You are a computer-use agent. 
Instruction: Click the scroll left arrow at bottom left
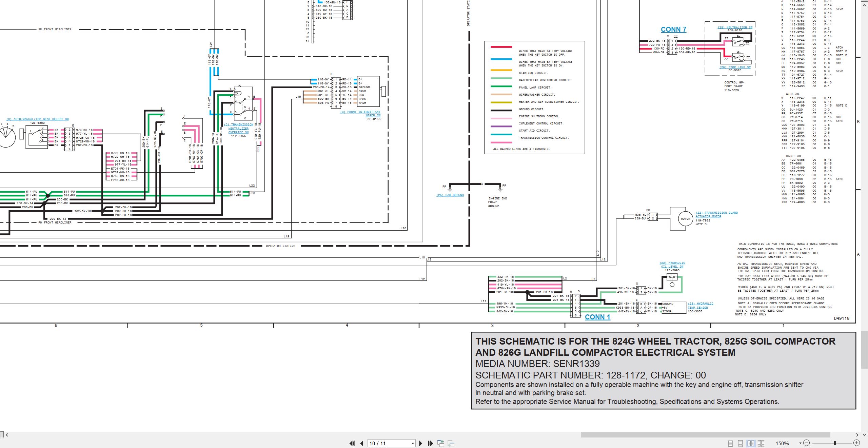7,435
